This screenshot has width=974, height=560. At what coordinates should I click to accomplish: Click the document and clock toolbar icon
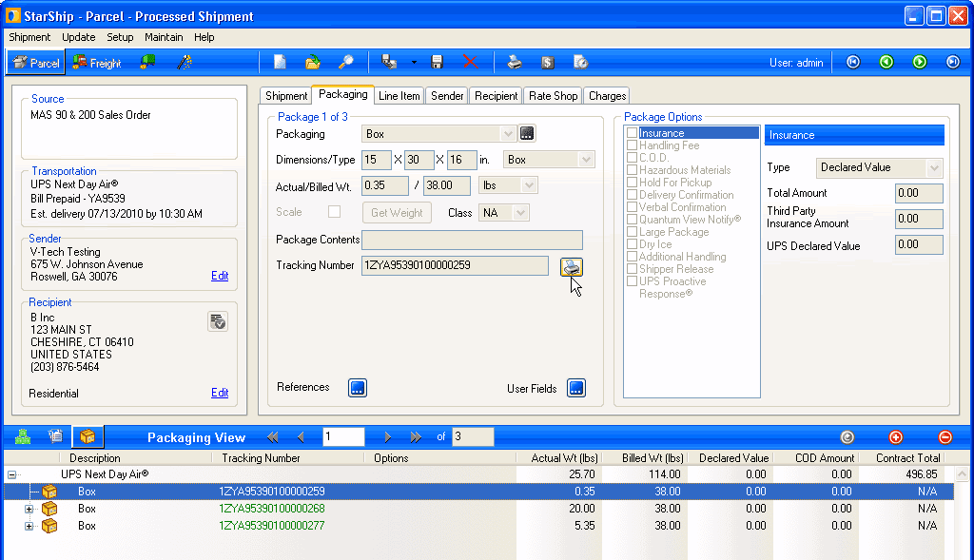581,62
